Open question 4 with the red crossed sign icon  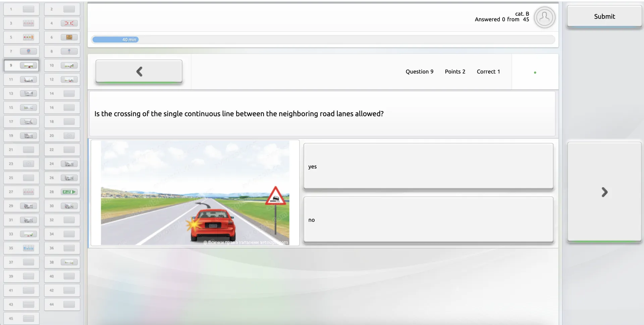point(69,23)
